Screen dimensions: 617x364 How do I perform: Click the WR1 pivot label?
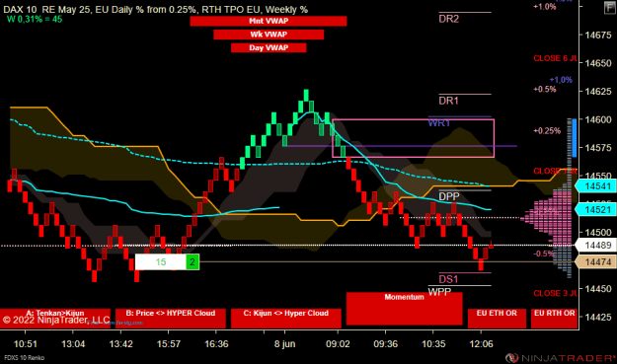pos(438,123)
